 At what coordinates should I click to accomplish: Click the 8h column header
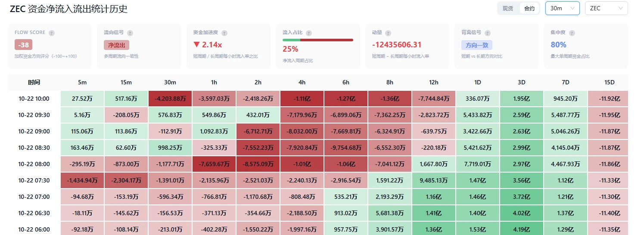pos(390,82)
